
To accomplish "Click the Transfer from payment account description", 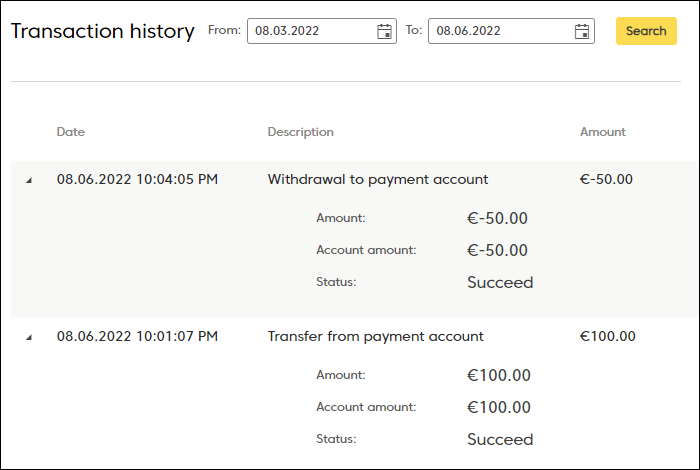I will point(375,337).
